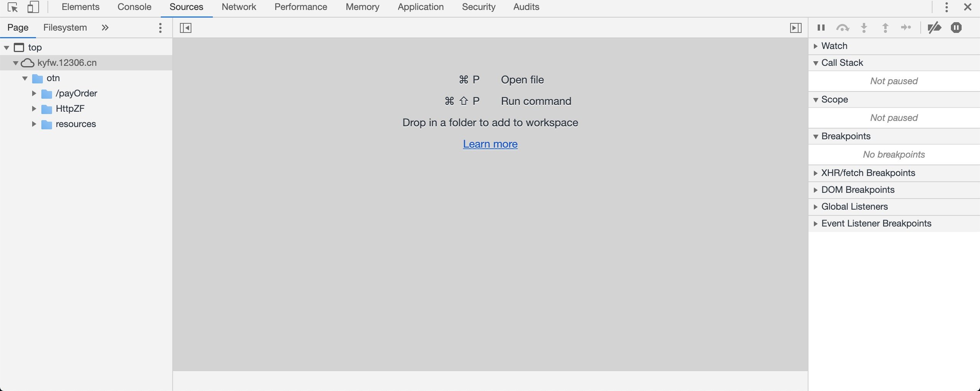Deactivate all breakpoints

point(934,28)
